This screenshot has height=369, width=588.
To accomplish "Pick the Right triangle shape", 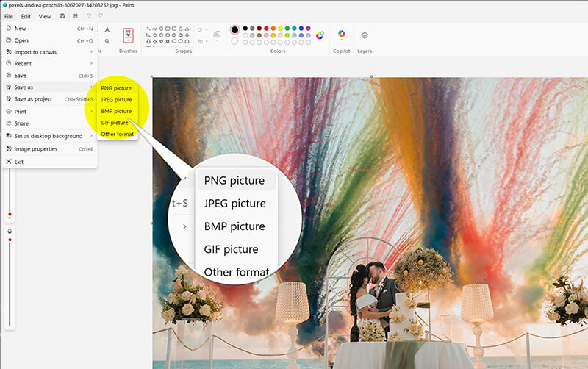I will tap(148, 35).
